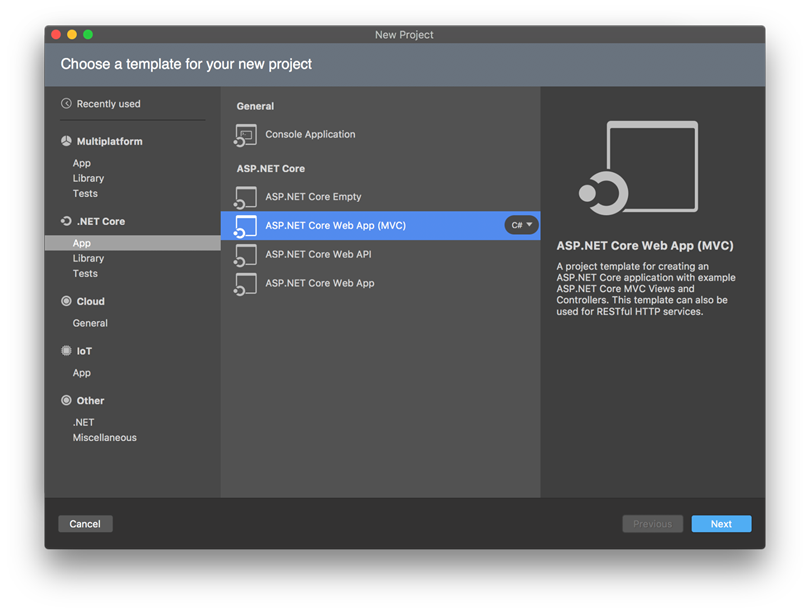The width and height of the screenshot is (810, 613).
Task: Click the IoT heading label
Action: (84, 351)
